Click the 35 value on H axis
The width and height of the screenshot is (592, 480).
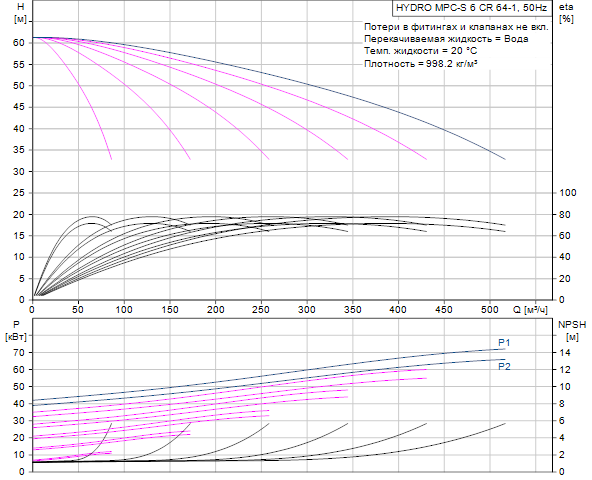pos(18,150)
